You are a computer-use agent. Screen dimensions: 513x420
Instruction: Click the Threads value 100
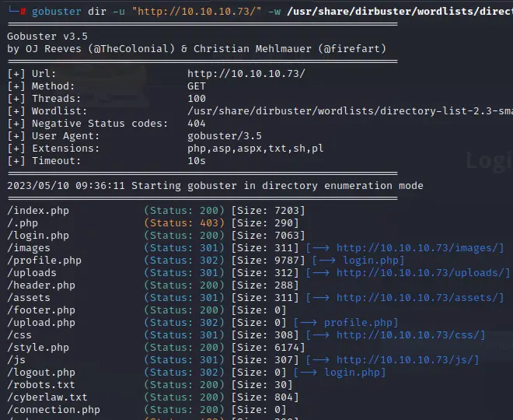click(x=197, y=99)
